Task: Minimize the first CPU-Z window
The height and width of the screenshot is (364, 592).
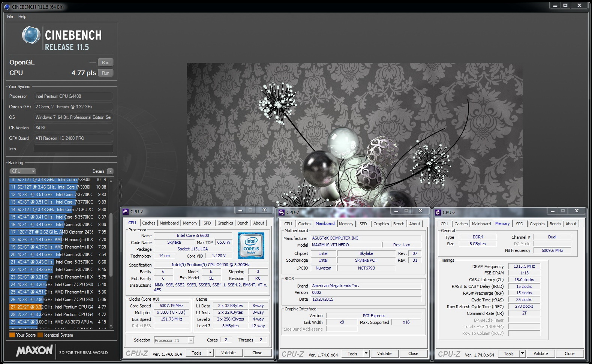Action: coord(240,210)
